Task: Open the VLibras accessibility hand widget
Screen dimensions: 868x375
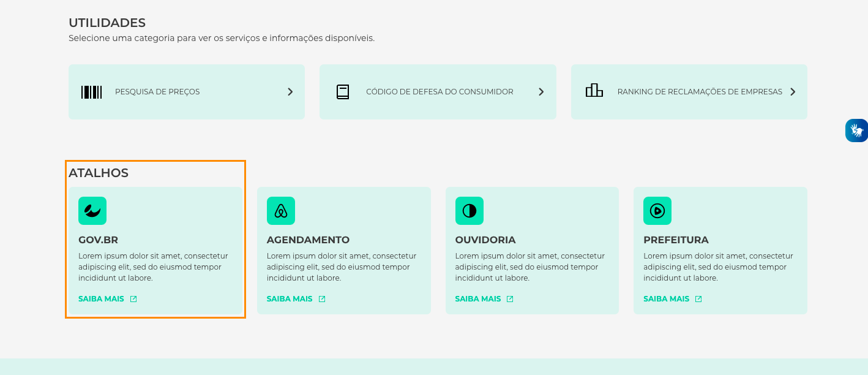Action: pyautogui.click(x=856, y=131)
